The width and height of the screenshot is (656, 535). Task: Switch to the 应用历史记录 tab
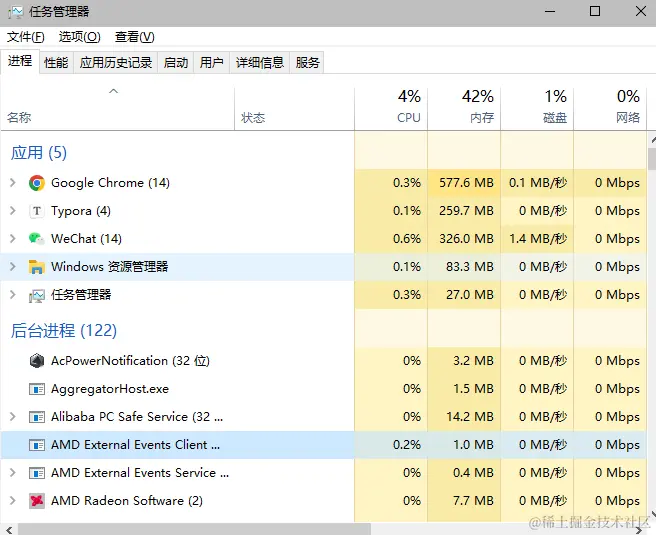pos(116,63)
